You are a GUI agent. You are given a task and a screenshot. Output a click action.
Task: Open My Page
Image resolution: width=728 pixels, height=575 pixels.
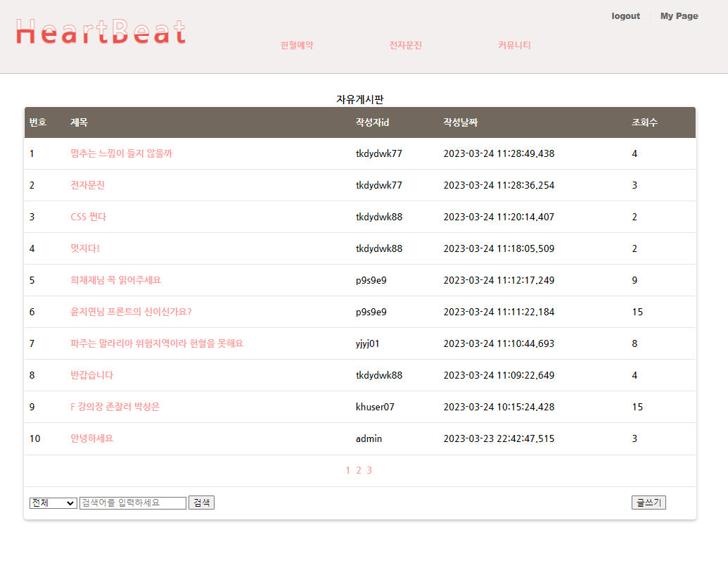(x=678, y=15)
